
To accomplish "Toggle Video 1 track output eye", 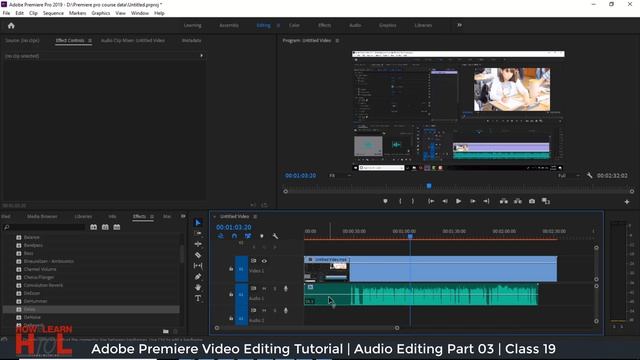I will click(x=264, y=261).
